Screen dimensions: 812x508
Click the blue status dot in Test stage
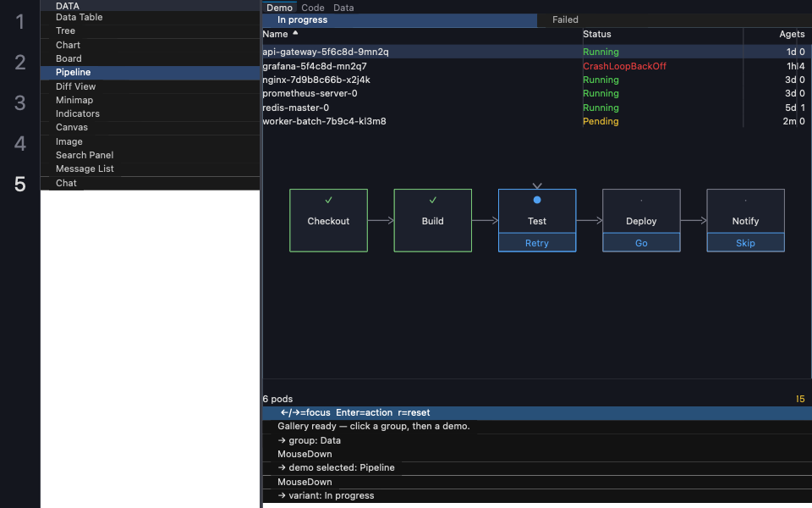[537, 200]
